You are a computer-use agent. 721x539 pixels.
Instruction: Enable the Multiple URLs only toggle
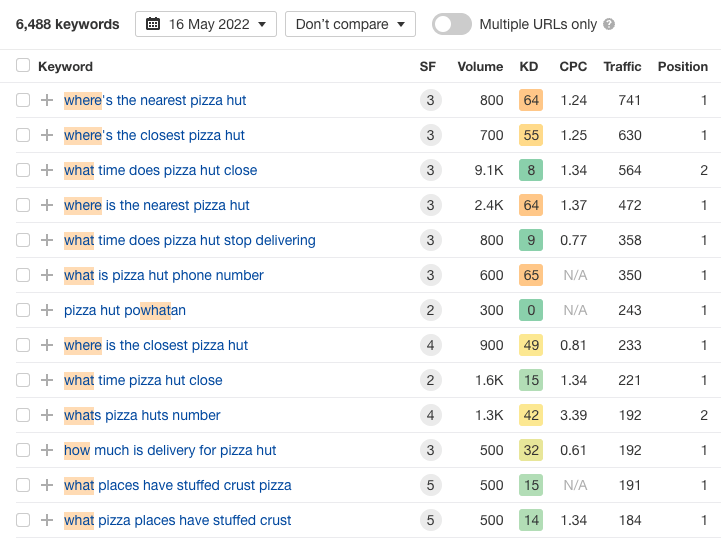pyautogui.click(x=452, y=24)
